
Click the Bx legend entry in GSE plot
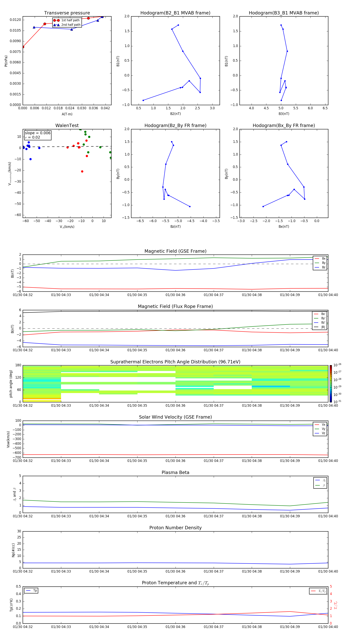(320, 259)
